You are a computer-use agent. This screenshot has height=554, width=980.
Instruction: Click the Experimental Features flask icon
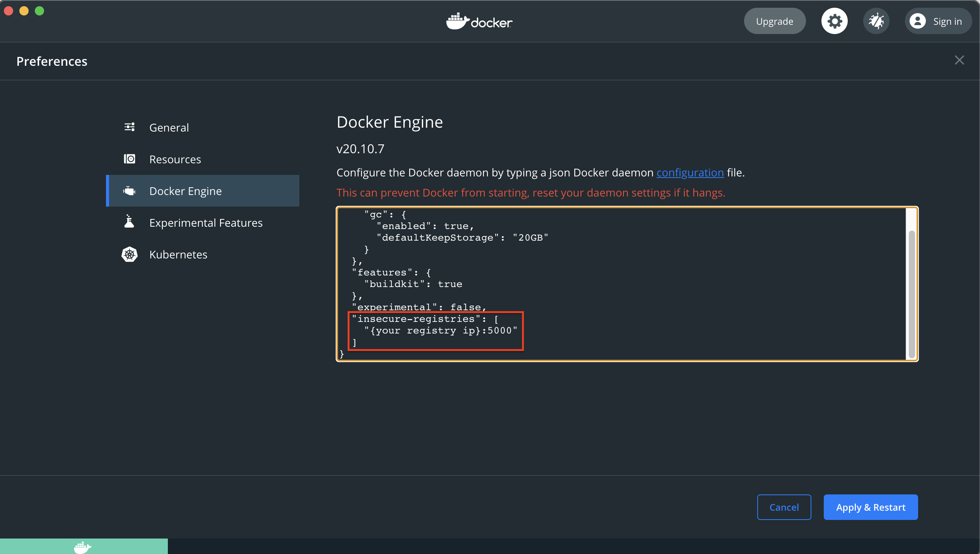[x=129, y=222]
